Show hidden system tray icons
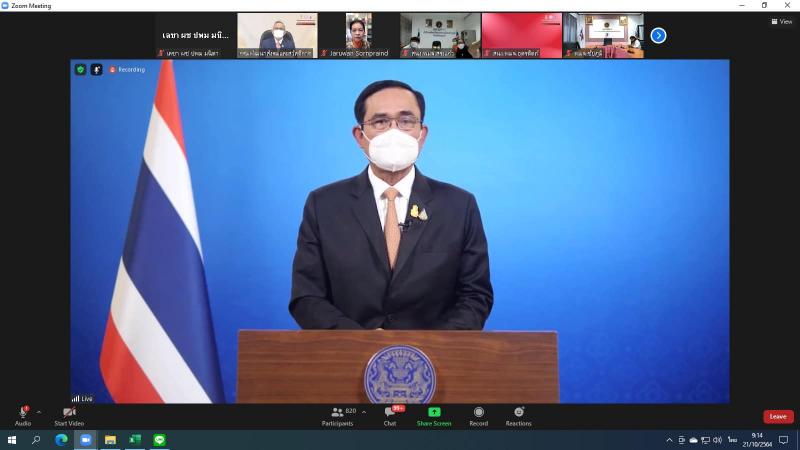 669,440
